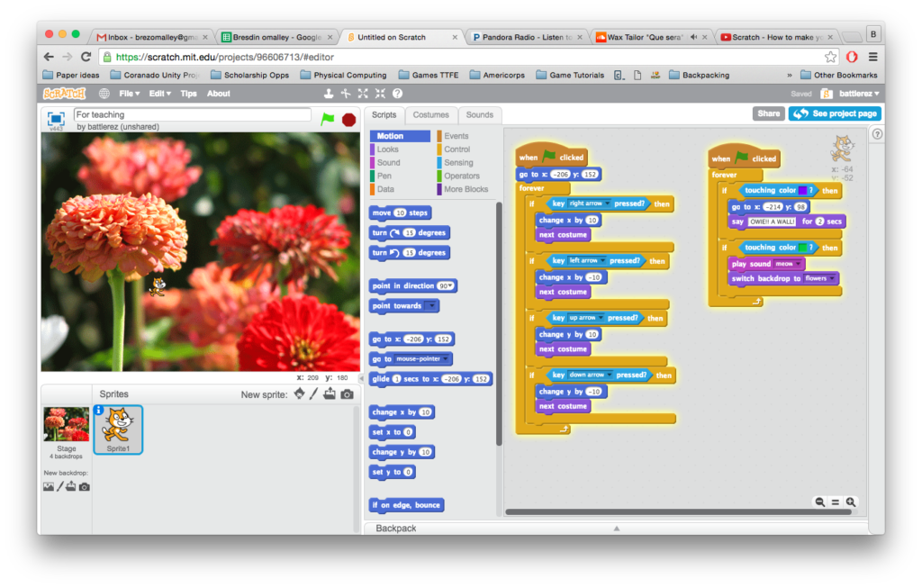922x588 pixels.
Task: Bookmark this page with the star icon
Action: 830,57
